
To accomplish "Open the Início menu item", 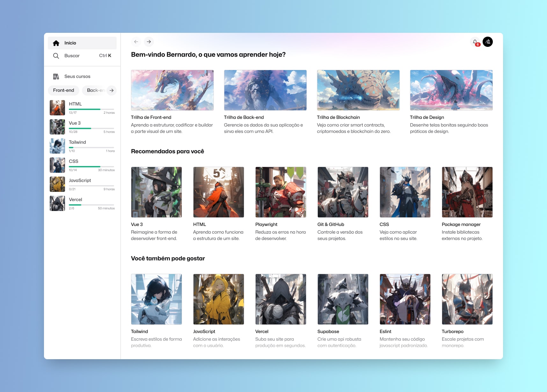I will [x=82, y=43].
